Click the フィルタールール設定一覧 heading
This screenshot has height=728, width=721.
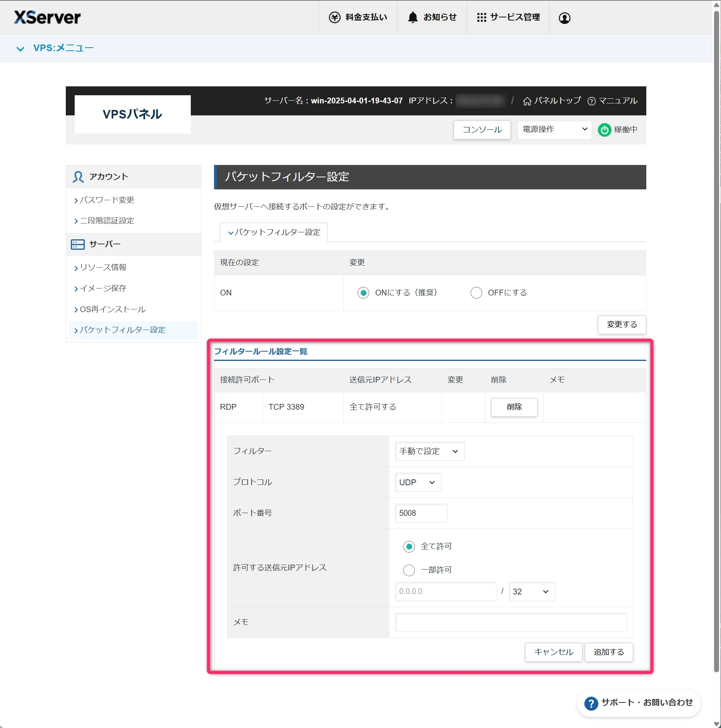(261, 352)
